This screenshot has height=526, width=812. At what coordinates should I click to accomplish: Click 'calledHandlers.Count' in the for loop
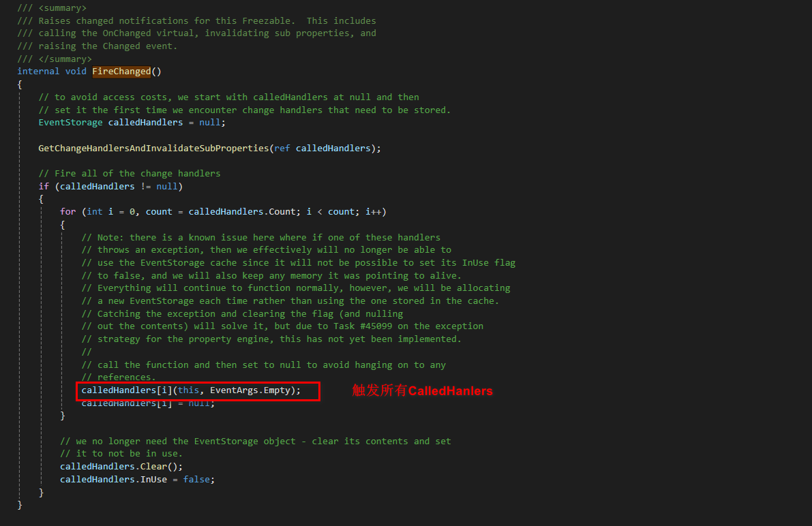(242, 212)
